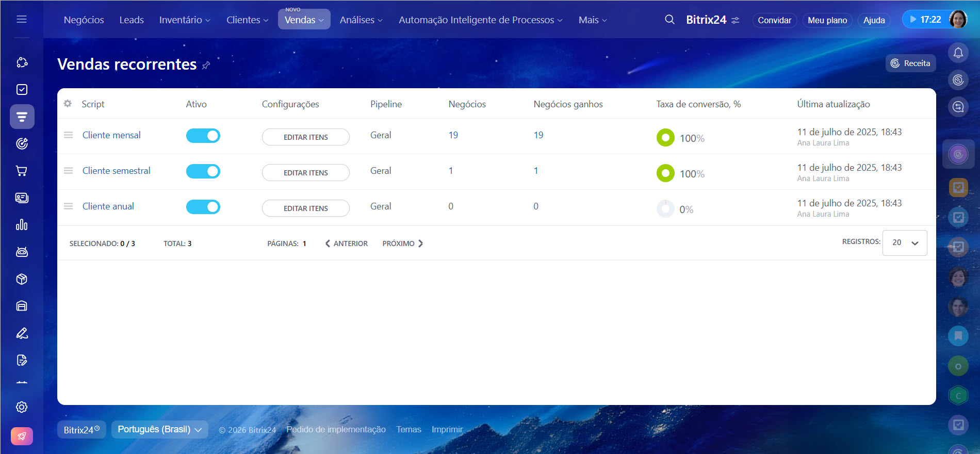
Task: Expand the Português (Brasil) language selector
Action: coord(159,429)
